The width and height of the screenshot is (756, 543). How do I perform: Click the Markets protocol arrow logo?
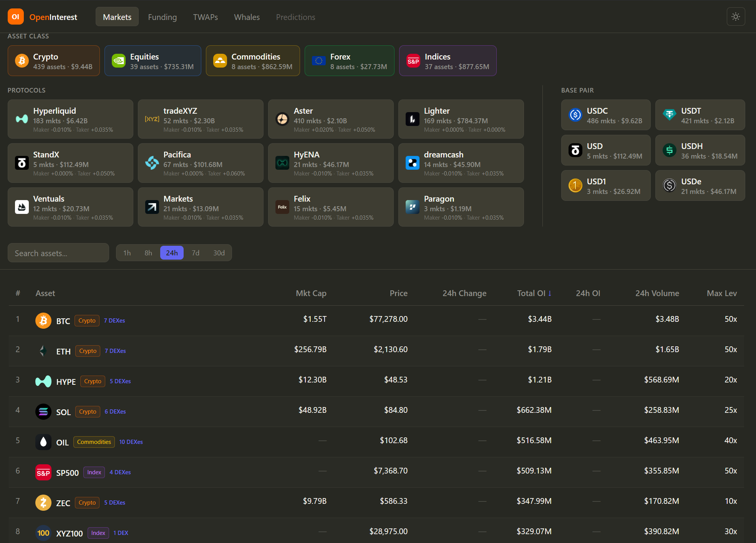click(x=152, y=207)
